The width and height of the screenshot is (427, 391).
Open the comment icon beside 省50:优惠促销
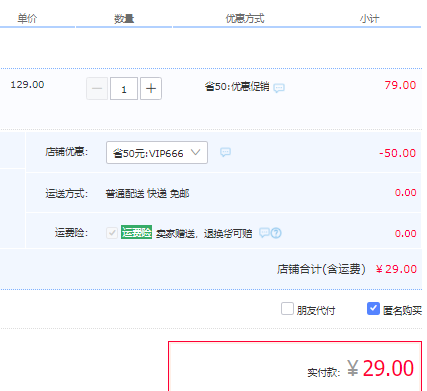click(279, 88)
